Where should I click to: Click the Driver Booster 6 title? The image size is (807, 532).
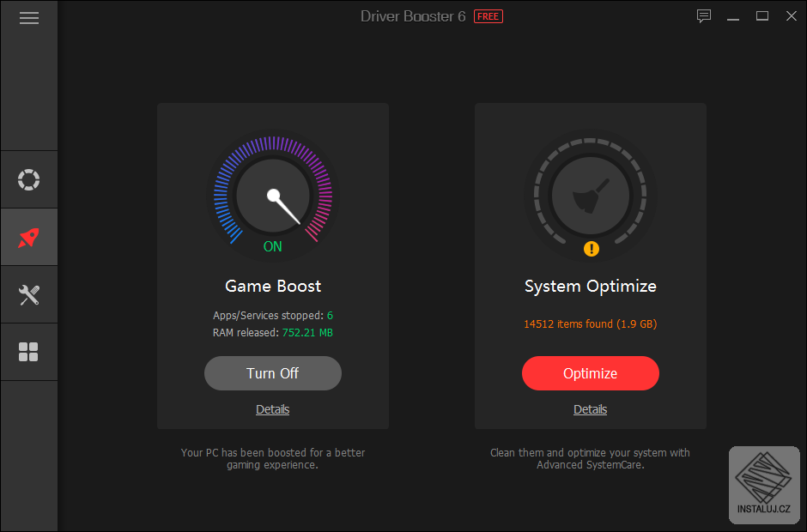tap(413, 16)
